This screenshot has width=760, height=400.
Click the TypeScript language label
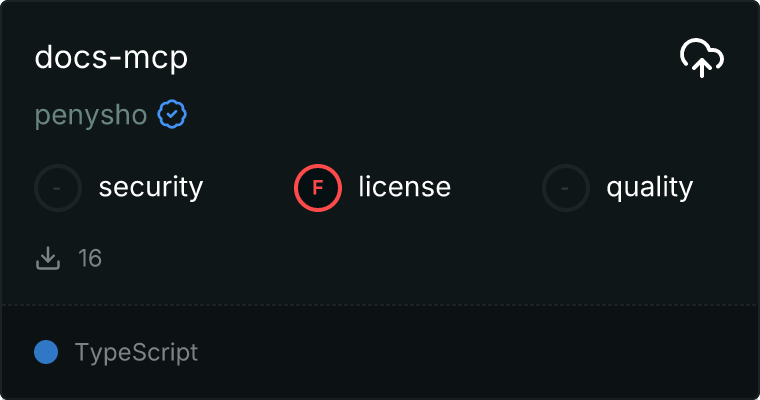point(136,353)
